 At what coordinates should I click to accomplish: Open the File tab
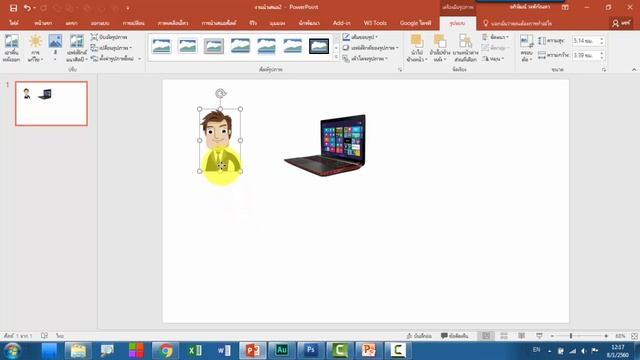point(14,23)
